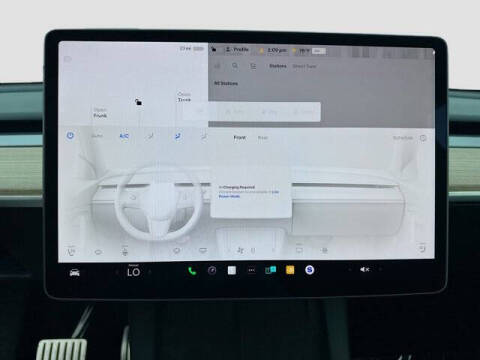Image resolution: width=480 pixels, height=360 pixels.
Task: Tap the fan speed icon in bottom climate row
Action: tap(240, 250)
